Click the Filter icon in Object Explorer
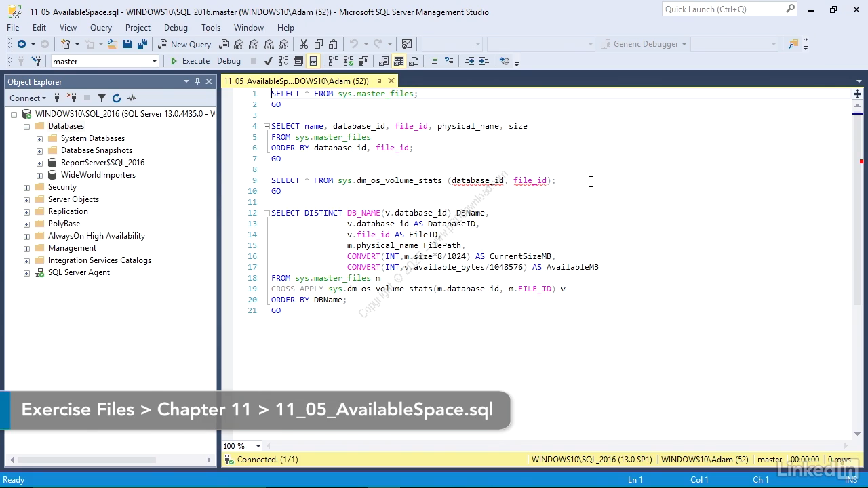868x488 pixels. pos(102,98)
